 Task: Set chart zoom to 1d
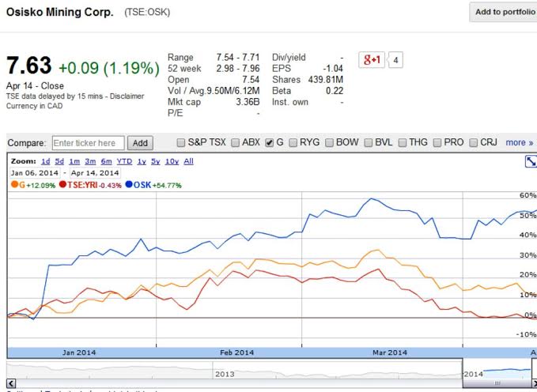(46, 161)
